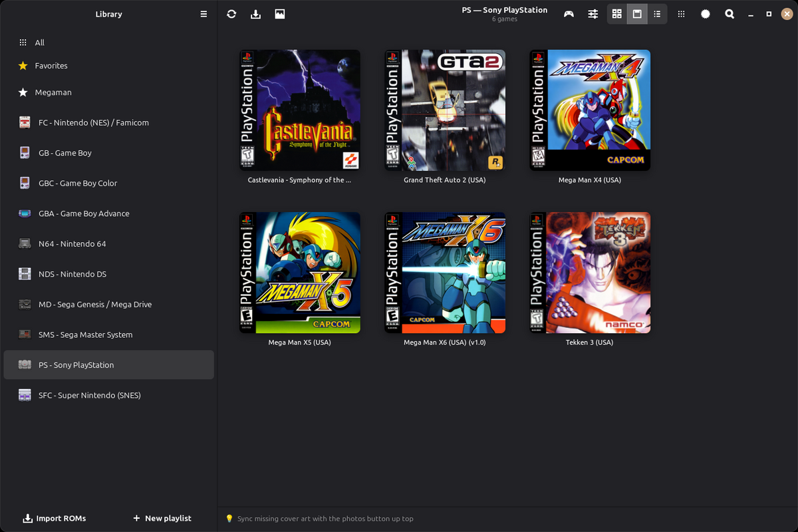Open Mega Man X5 cover art
This screenshot has height=532, width=798.
[300, 273]
